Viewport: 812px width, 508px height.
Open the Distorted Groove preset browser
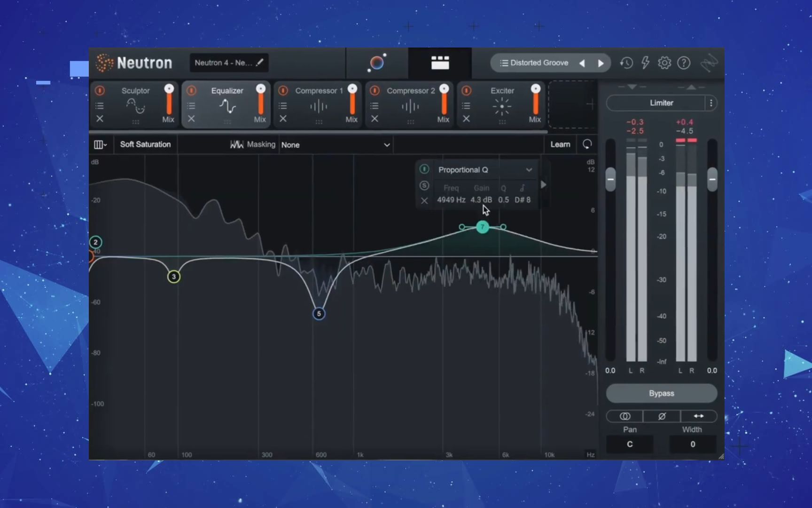(x=534, y=63)
